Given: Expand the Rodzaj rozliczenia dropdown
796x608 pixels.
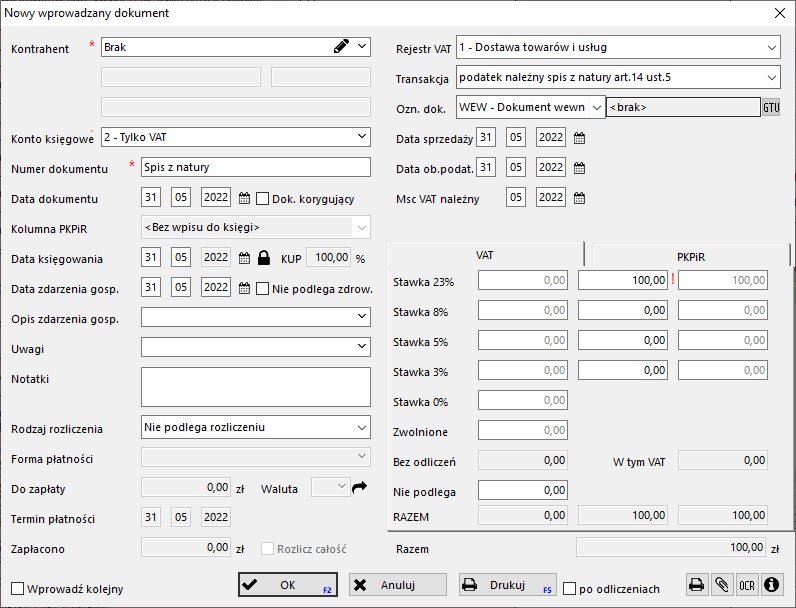Looking at the screenshot, I should point(361,427).
